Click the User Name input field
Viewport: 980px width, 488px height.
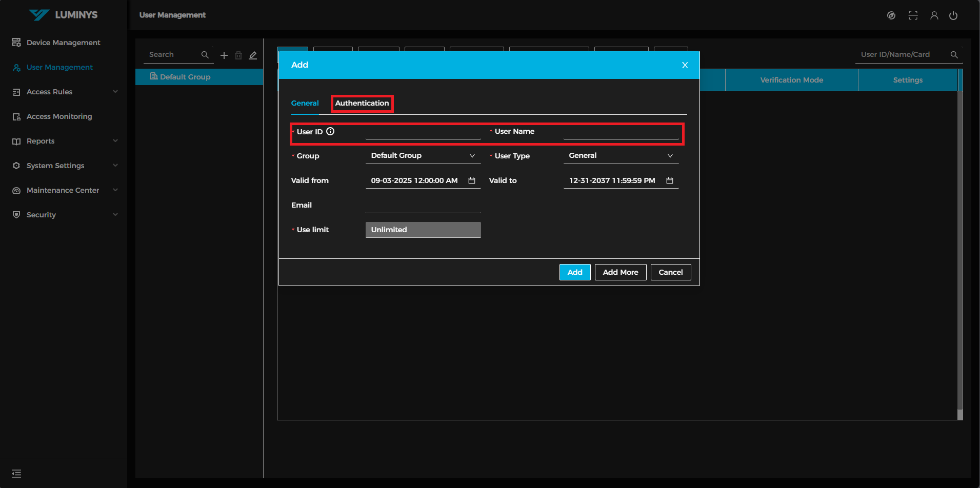click(x=621, y=132)
